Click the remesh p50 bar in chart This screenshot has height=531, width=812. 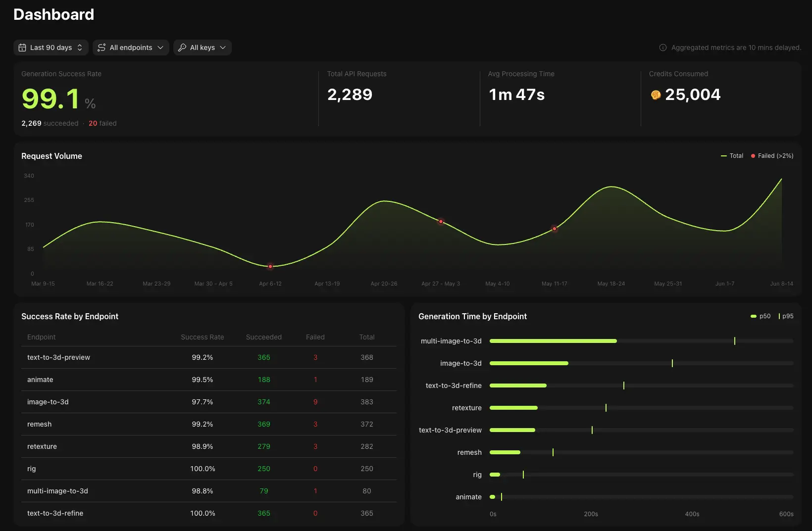click(x=505, y=452)
